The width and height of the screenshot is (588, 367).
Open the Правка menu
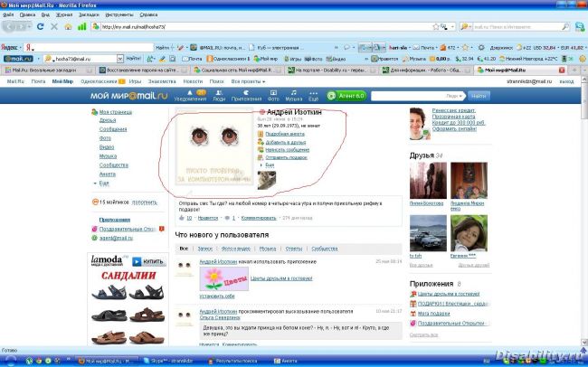27,14
